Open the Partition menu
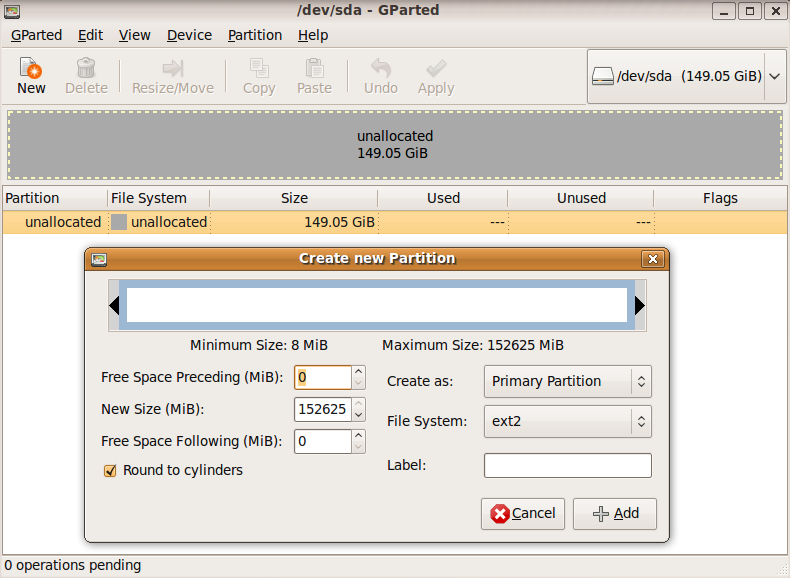This screenshot has width=790, height=578. 255,35
